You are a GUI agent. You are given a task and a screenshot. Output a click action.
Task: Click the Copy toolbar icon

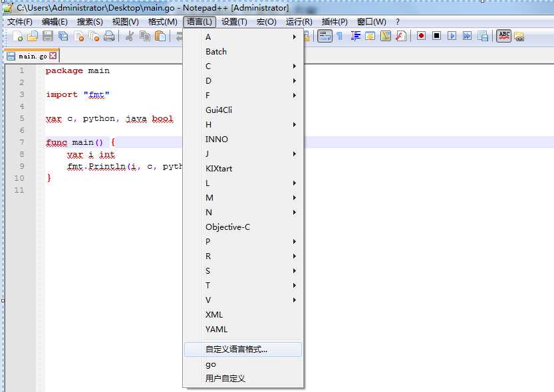click(145, 36)
